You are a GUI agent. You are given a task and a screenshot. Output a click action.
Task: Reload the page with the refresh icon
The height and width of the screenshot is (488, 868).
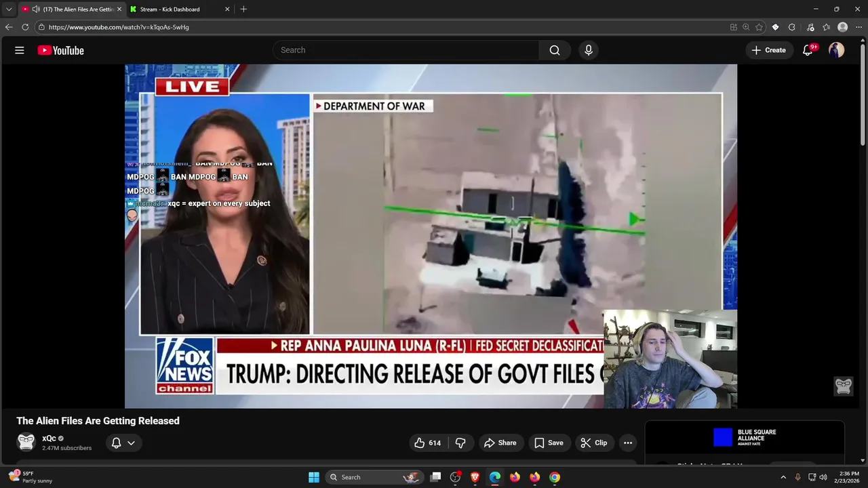[x=25, y=27]
